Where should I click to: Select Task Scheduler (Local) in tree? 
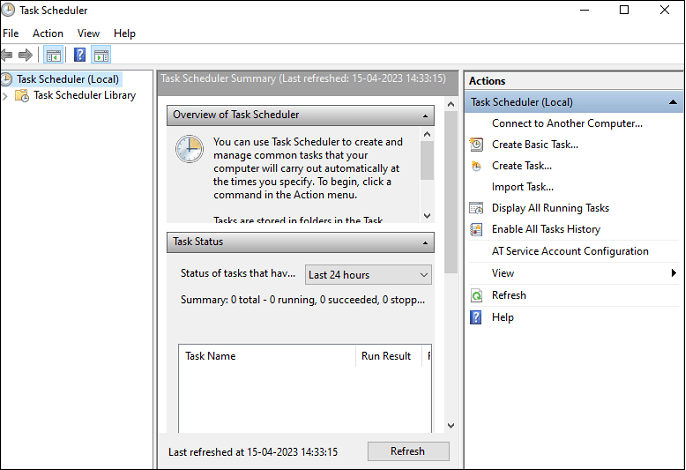[x=68, y=79]
